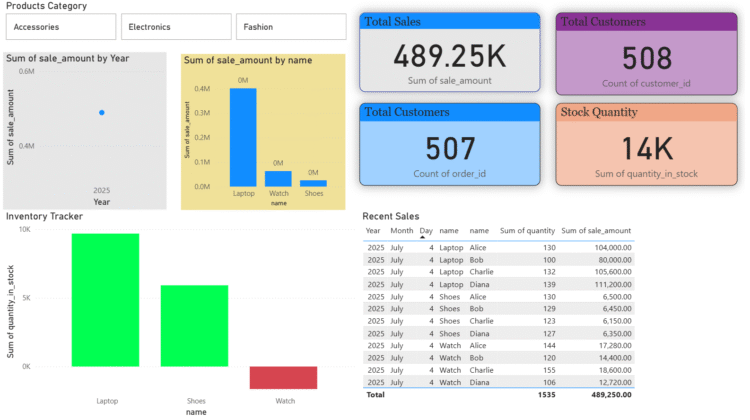Click the Total Sales card showing 489.25K

tap(450, 52)
